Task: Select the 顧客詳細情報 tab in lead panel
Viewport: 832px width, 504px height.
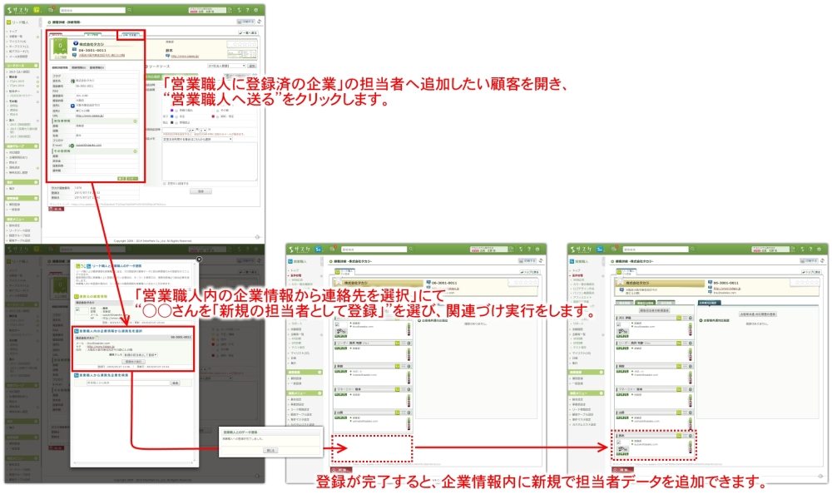Action: pos(60,67)
